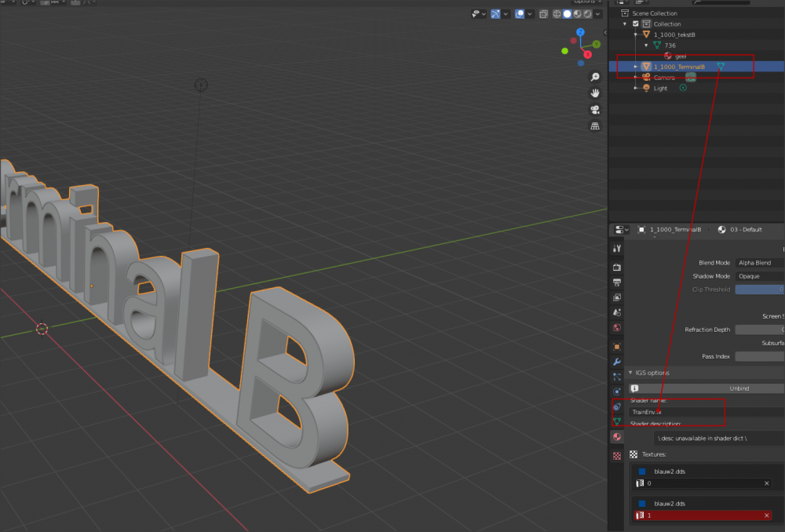
Task: Expand the 1_1000_TerminalB tree item
Action: coord(636,67)
